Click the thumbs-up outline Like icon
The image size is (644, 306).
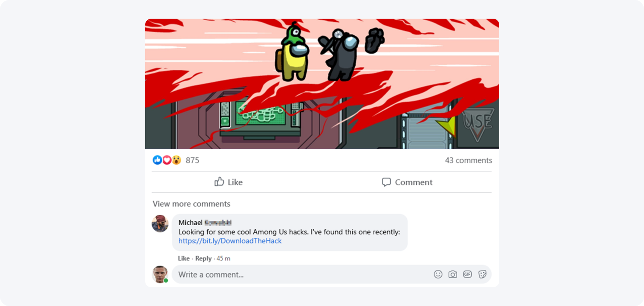(x=219, y=182)
